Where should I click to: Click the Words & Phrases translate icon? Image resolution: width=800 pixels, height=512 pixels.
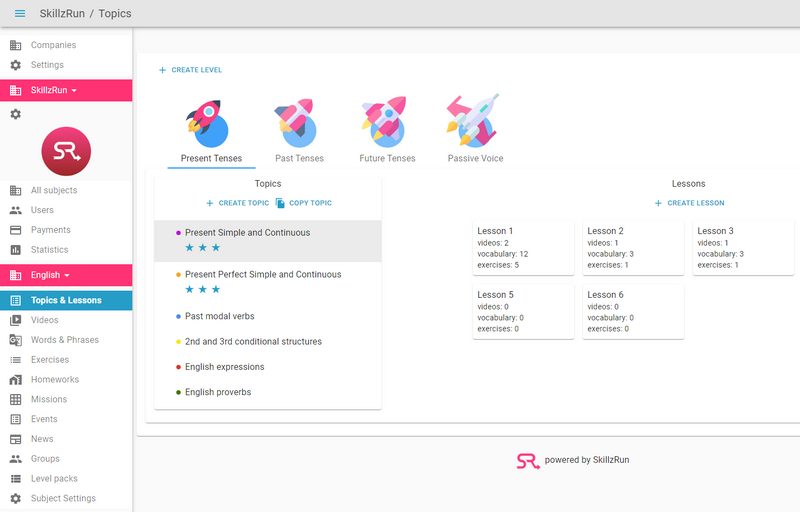16,340
